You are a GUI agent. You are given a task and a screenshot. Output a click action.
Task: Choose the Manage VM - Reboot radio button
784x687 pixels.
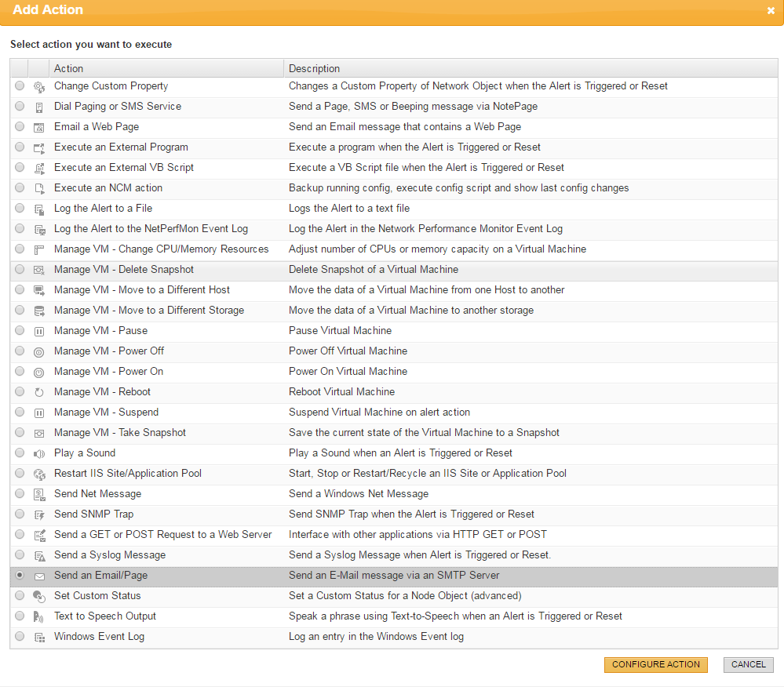click(20, 391)
